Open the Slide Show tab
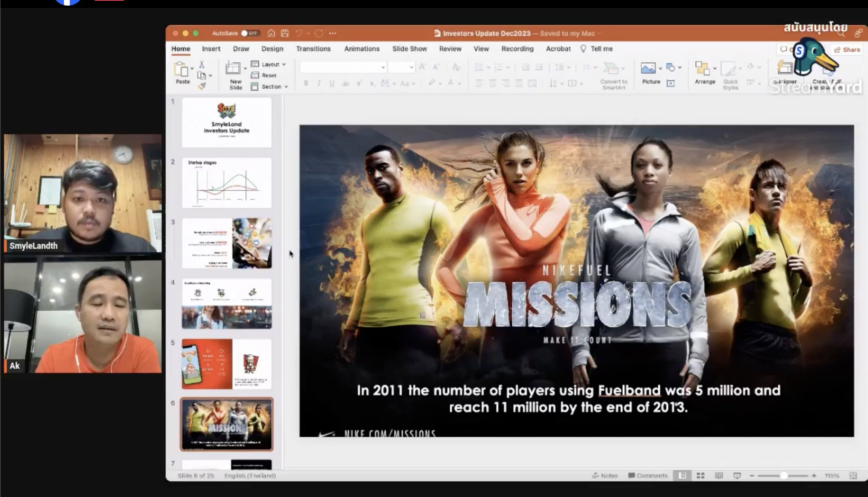Screen dimensions: 868x497 pos(409,48)
